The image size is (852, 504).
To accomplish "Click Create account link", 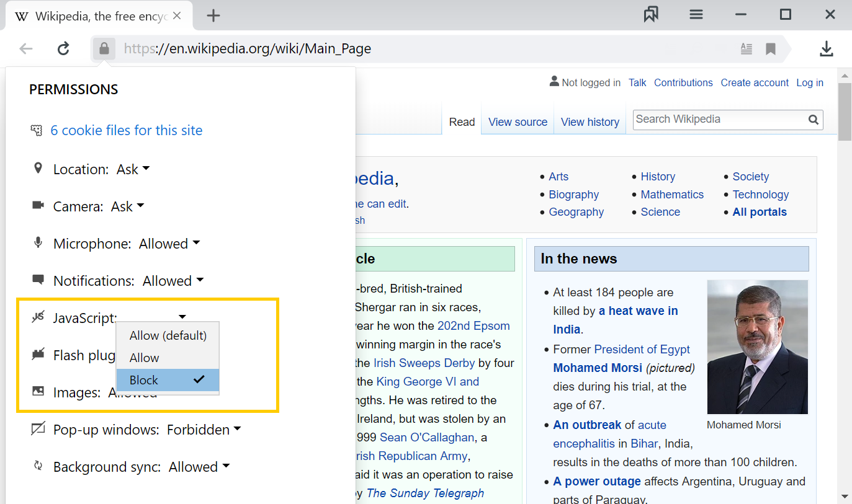I will pos(755,82).
